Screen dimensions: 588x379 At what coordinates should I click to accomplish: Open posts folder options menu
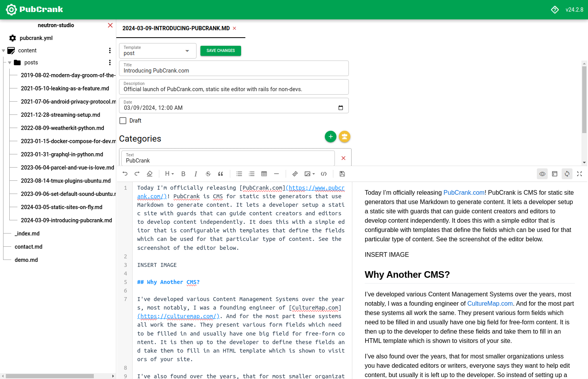click(110, 62)
